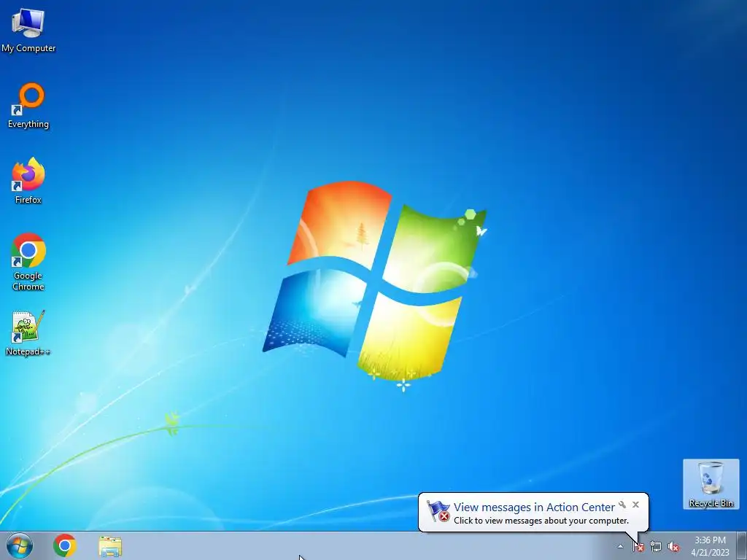Select the Everything search shortcut
This screenshot has width=747, height=560.
[x=28, y=106]
